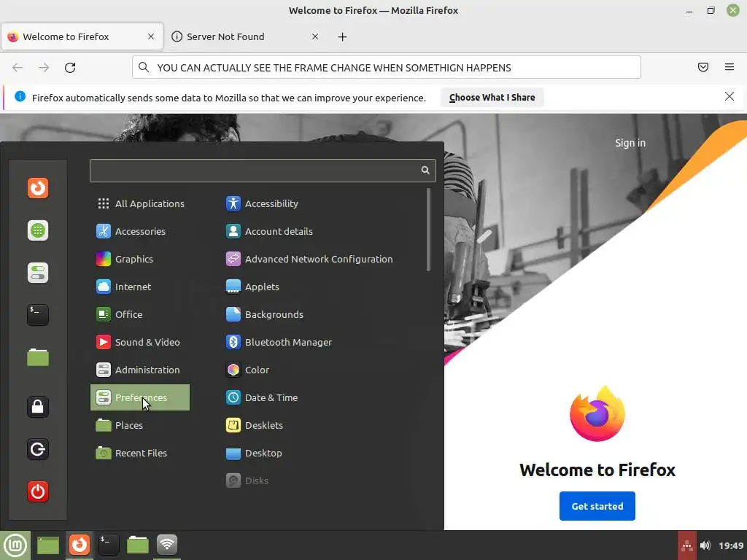Shut down using the red power icon
747x560 pixels.
click(38, 491)
